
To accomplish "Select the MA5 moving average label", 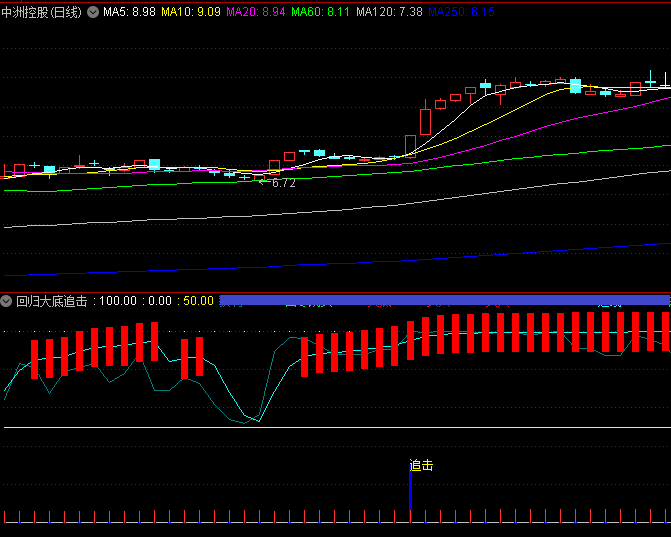I will (129, 12).
